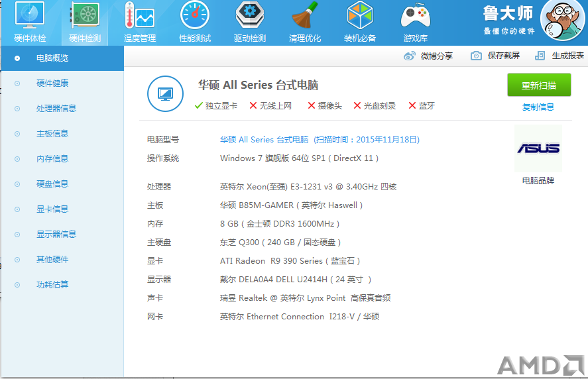Click the 电脑品牌 label under the logo

[x=538, y=181]
